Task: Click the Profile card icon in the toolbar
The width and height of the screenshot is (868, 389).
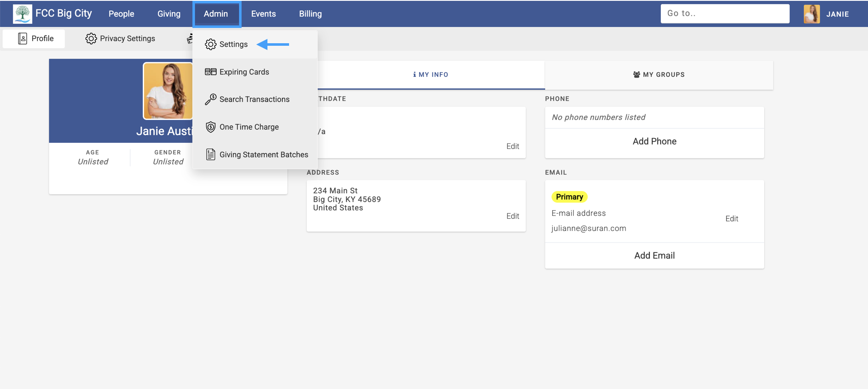Action: 22,38
